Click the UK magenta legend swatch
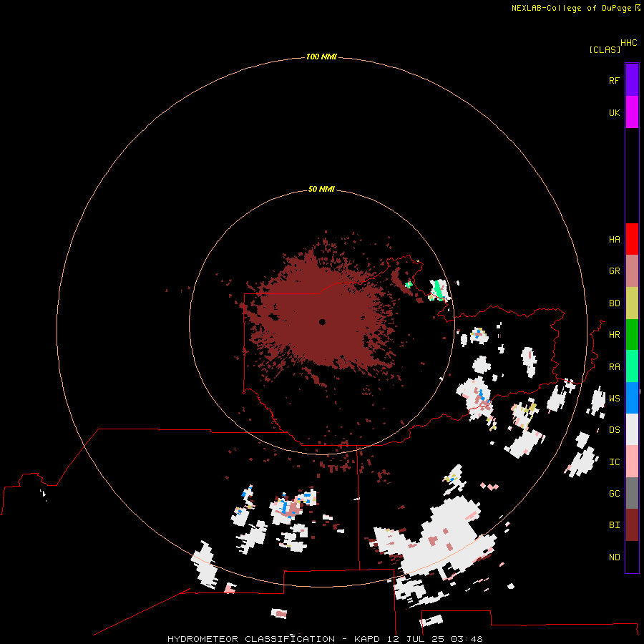Viewport: 644px width, 644px height. pyautogui.click(x=632, y=112)
